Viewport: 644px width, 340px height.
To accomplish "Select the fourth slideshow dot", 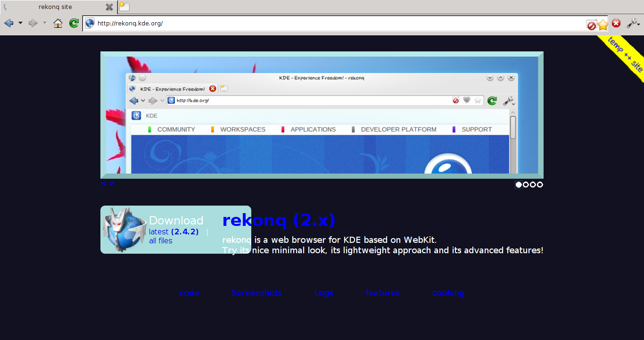I will (540, 184).
